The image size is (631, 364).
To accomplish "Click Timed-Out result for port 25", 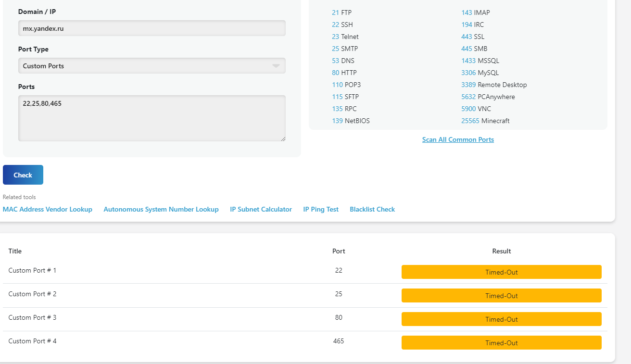I will tap(502, 296).
